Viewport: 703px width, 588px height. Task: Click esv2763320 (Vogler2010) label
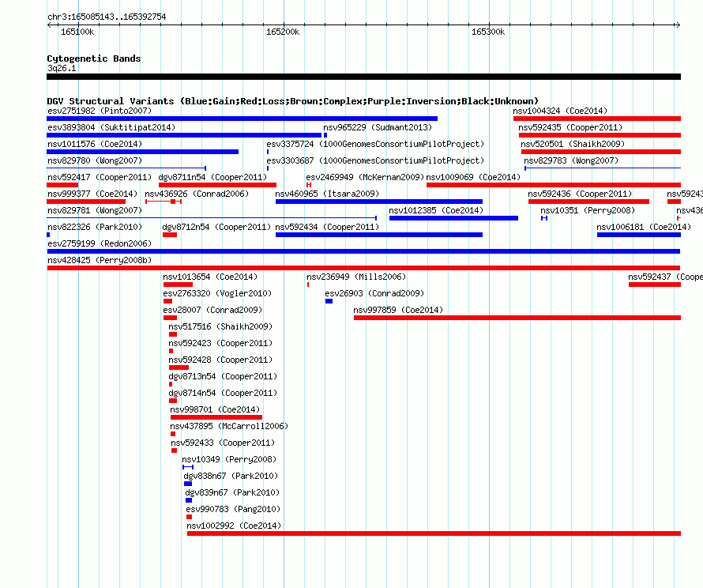pyautogui.click(x=217, y=293)
